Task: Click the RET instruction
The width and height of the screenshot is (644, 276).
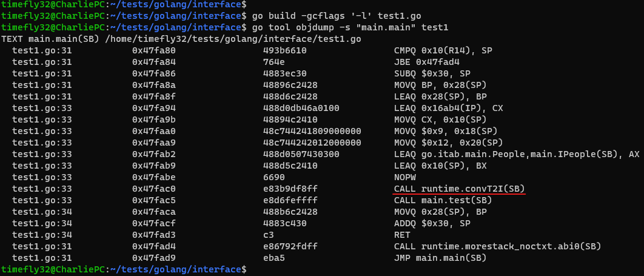Action: pyautogui.click(x=401, y=234)
